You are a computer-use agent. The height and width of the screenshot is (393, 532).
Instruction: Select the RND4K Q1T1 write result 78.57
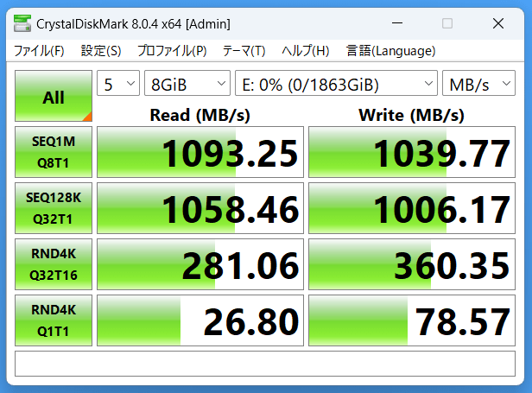click(412, 320)
